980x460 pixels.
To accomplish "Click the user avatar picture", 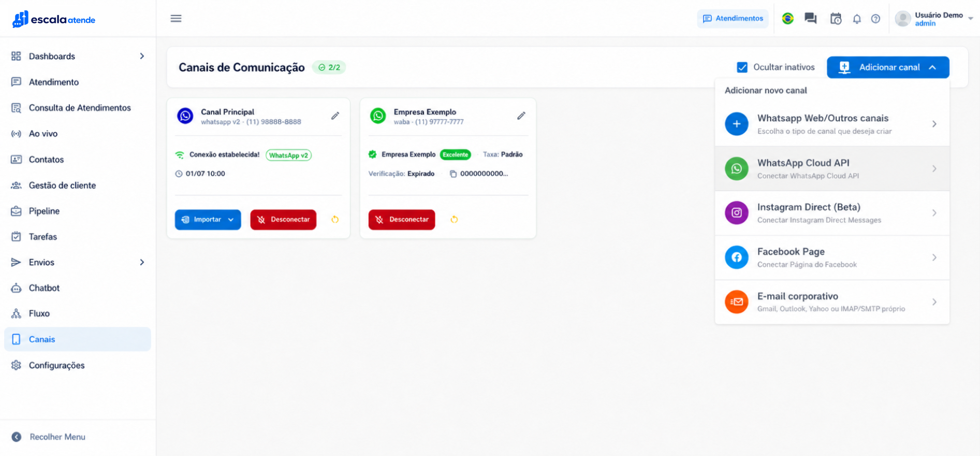I will click(x=902, y=19).
